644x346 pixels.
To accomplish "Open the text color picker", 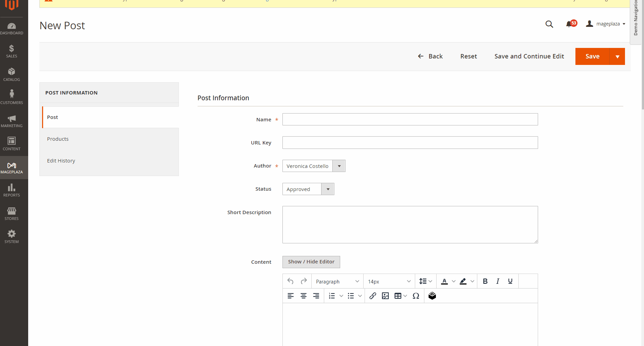I will (x=444, y=281).
